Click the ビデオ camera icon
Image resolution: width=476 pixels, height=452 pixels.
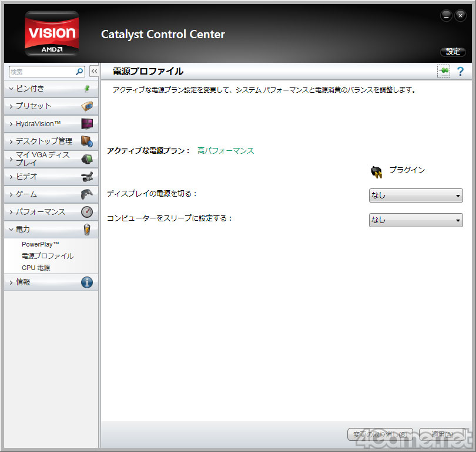pos(87,176)
